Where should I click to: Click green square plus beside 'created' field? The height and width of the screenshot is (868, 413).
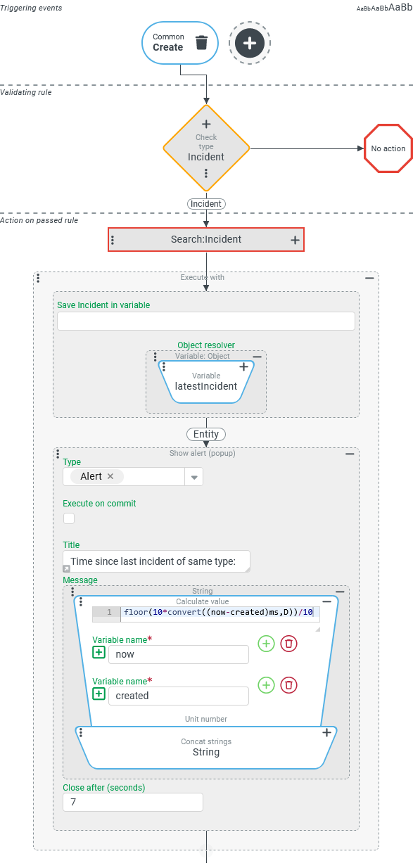tap(99, 695)
